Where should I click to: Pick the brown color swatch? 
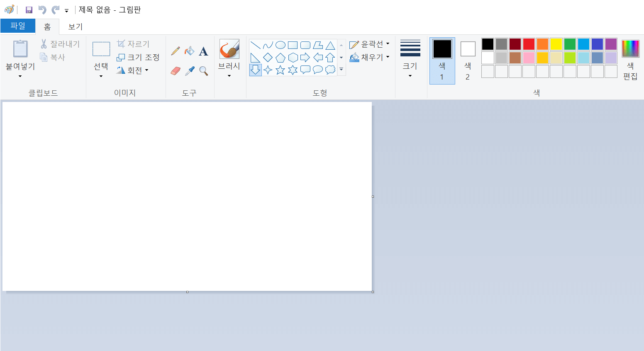[x=515, y=58]
